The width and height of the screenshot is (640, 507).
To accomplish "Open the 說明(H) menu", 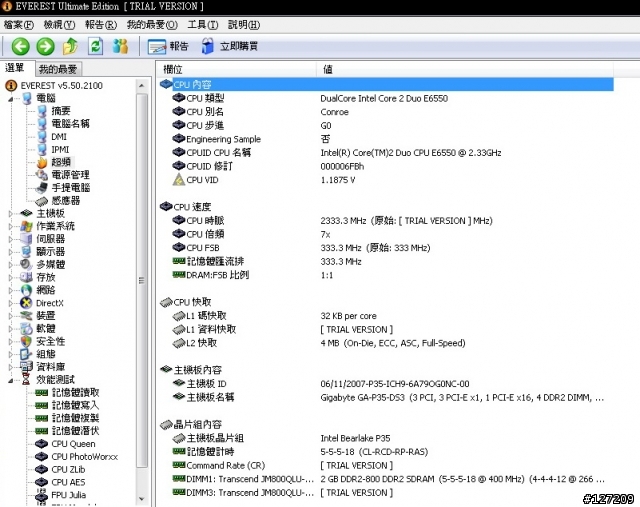I will pyautogui.click(x=244, y=25).
